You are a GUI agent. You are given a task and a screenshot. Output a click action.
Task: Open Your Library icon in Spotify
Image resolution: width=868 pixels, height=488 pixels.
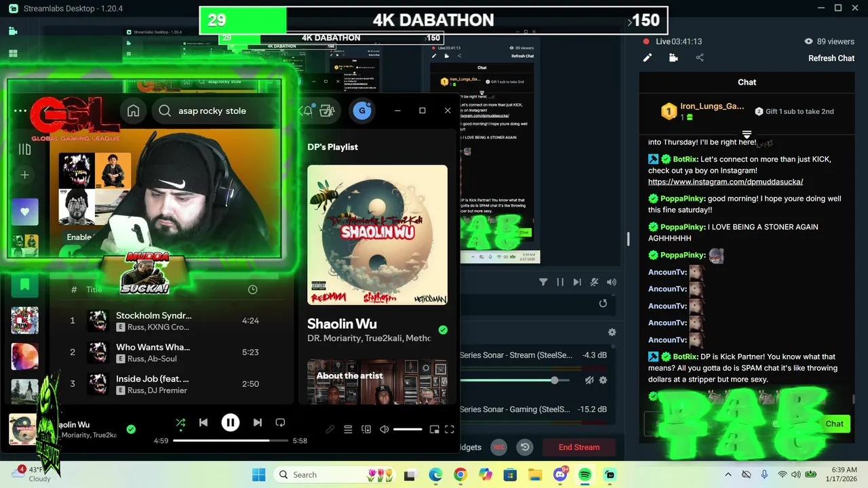[24, 150]
